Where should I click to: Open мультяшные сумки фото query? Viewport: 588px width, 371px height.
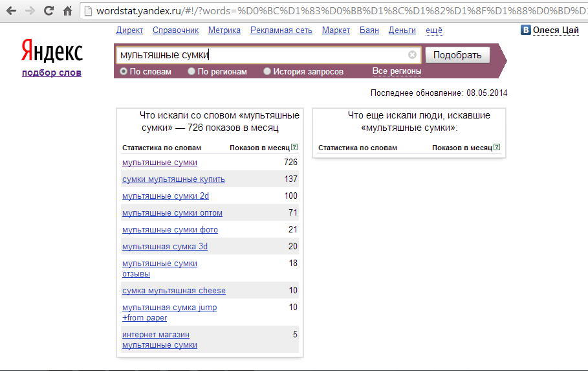point(170,230)
